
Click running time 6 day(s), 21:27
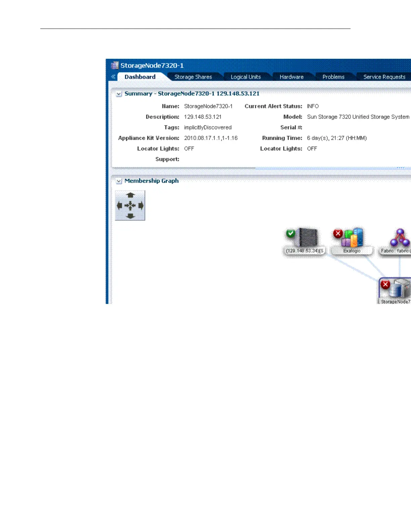pyautogui.click(x=337, y=138)
